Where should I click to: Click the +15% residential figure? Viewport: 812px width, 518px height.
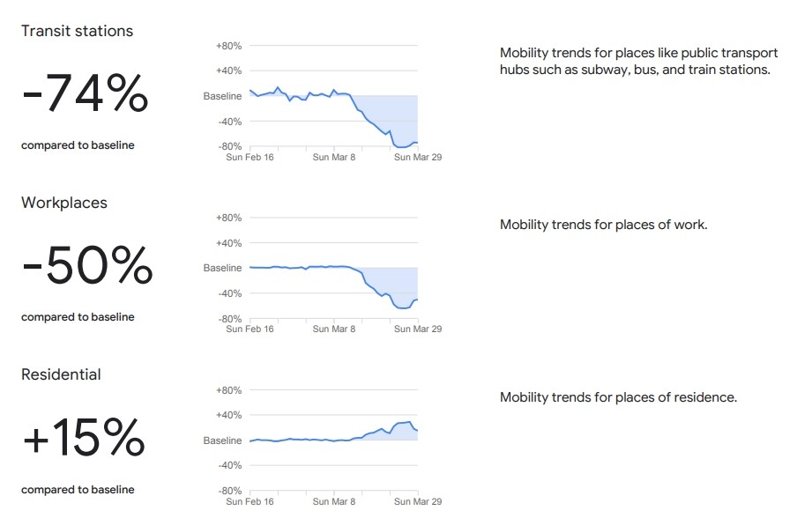[84, 437]
